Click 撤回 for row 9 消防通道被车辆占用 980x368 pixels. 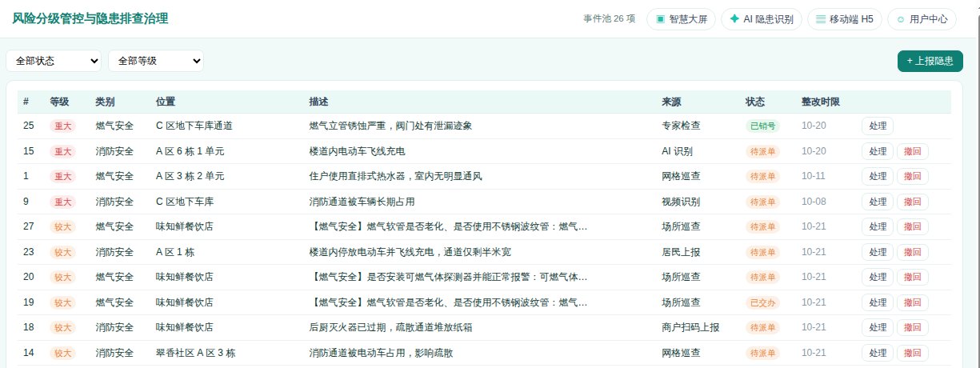click(913, 202)
